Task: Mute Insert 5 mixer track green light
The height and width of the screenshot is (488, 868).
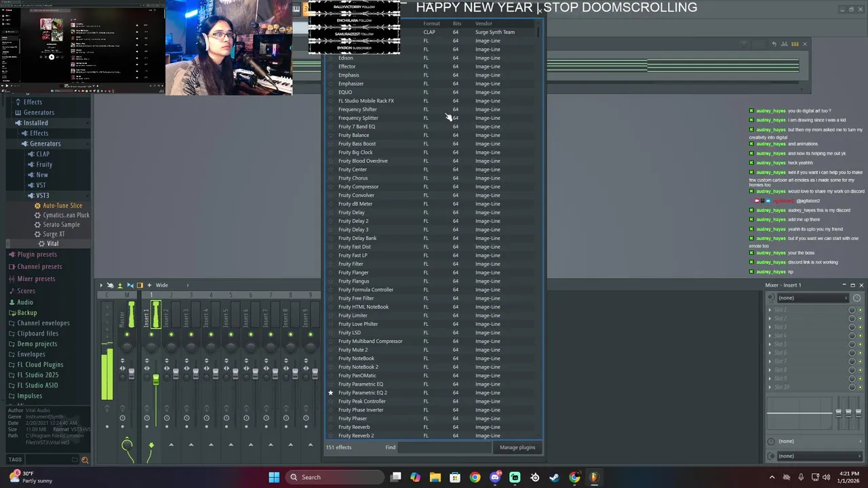Action: [x=231, y=334]
